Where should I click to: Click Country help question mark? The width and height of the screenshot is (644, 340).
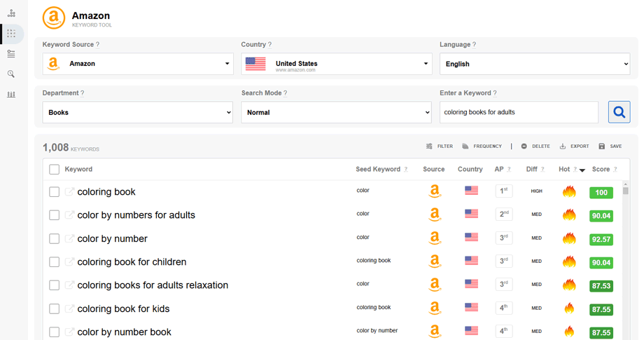click(269, 44)
